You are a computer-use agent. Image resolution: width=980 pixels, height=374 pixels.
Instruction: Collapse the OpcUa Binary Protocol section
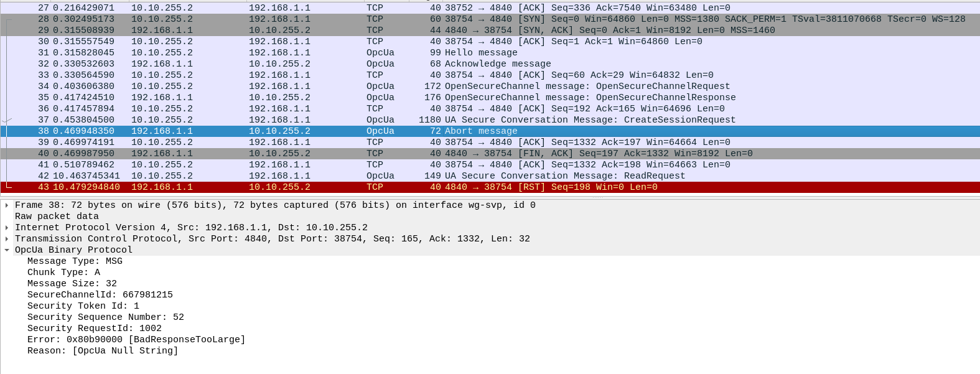point(7,250)
